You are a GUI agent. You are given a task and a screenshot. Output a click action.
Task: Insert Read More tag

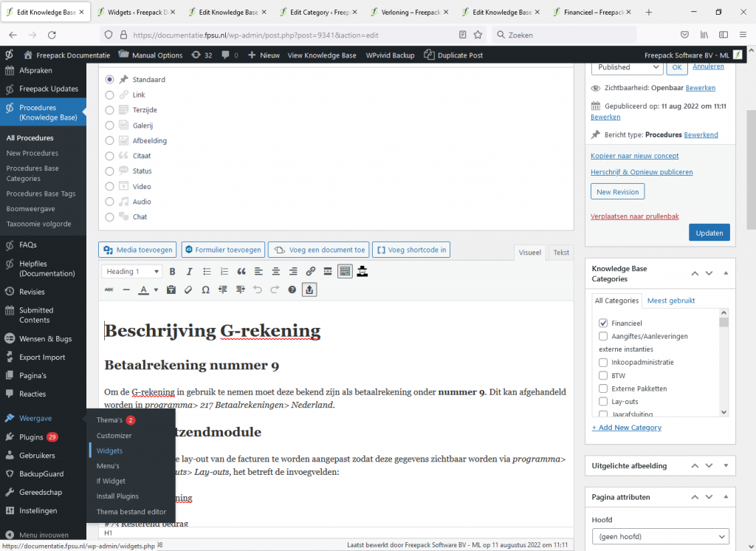click(328, 272)
